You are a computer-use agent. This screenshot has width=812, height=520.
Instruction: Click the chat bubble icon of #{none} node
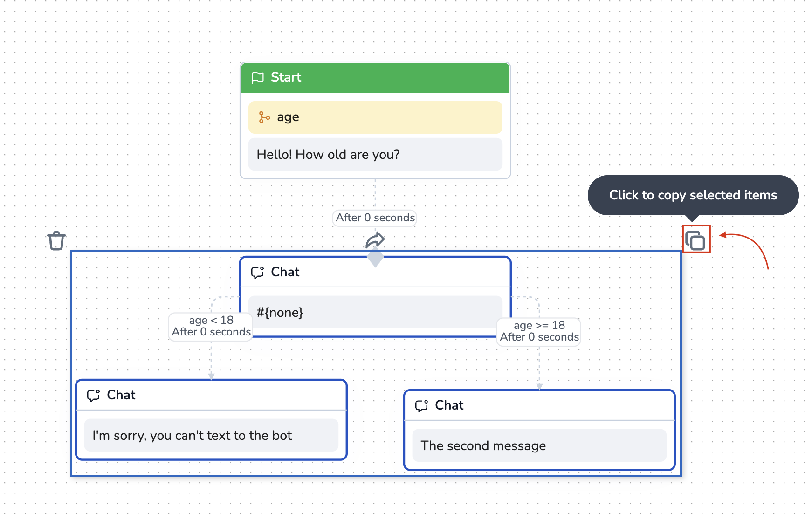(x=257, y=272)
